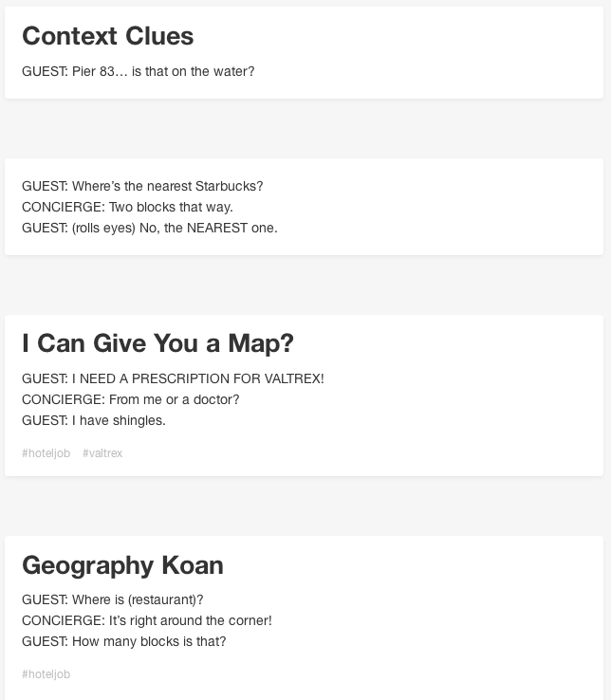Click "I NEED A PRESCRIPTION FOR VALTREX!" line

point(173,378)
